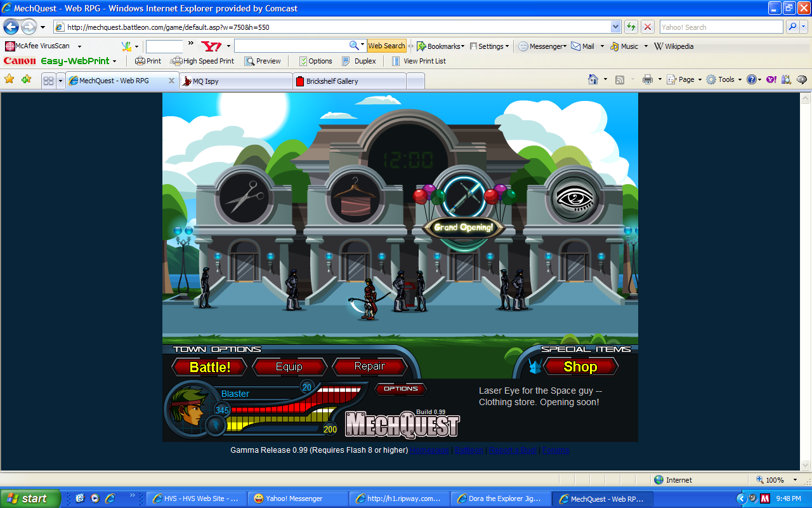This screenshot has width=812, height=508.
Task: Open game Options
Action: (x=401, y=389)
